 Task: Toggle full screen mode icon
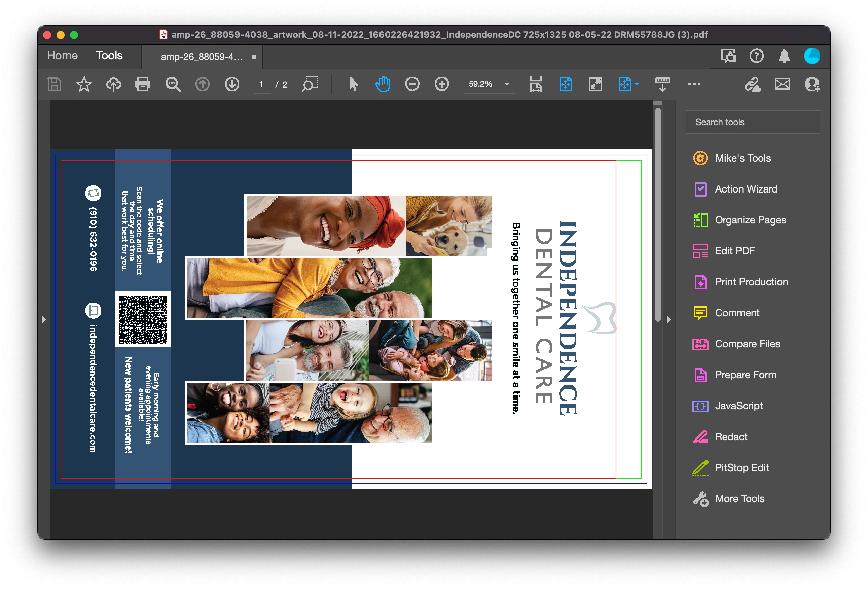pyautogui.click(x=595, y=84)
